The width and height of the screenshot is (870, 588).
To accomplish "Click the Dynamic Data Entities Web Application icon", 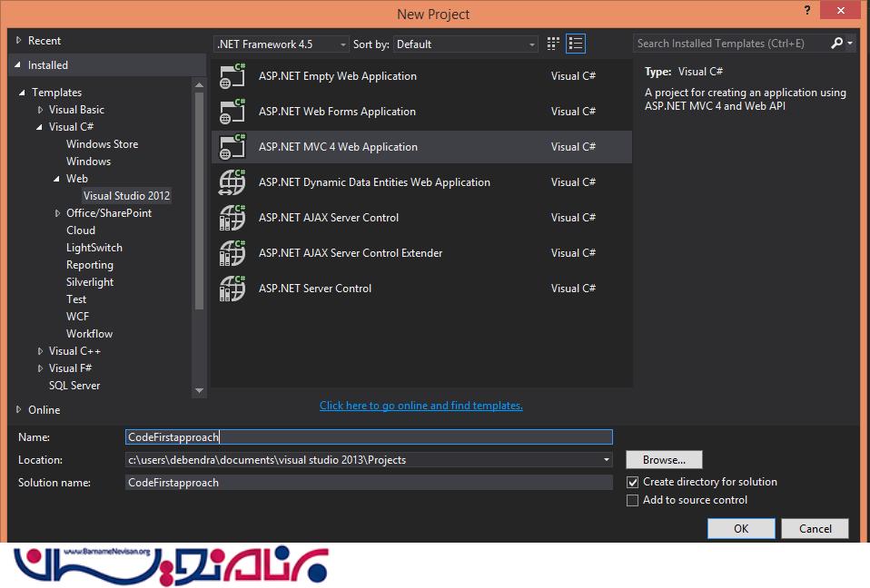I will 232,182.
